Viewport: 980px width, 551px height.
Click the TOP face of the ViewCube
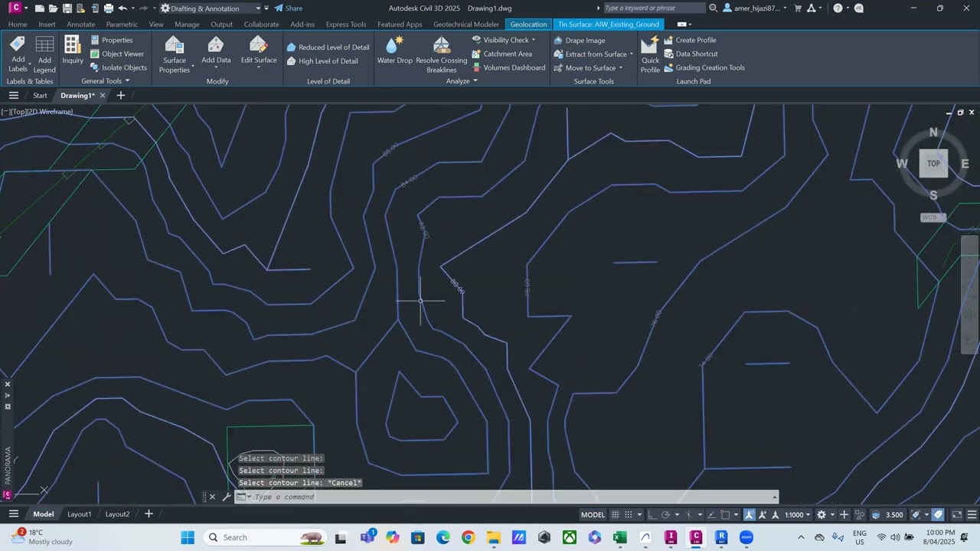(x=933, y=163)
